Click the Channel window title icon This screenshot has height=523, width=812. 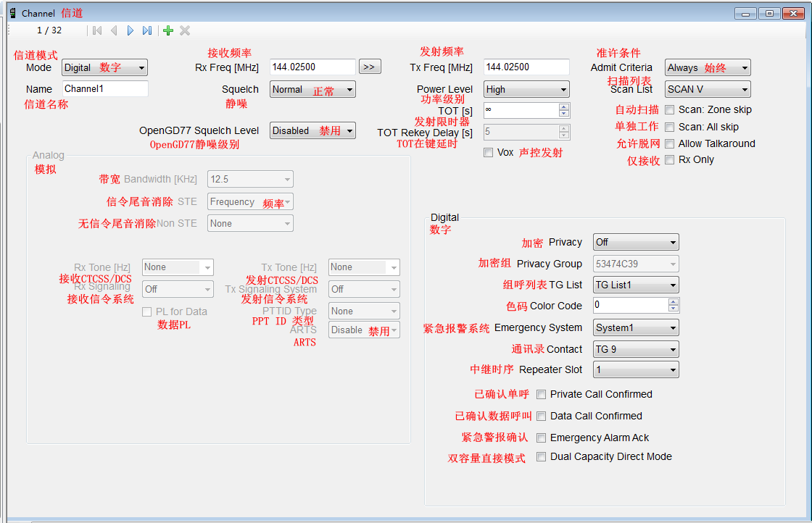point(12,13)
